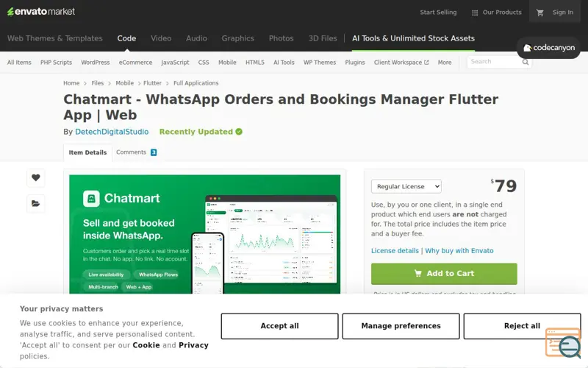Open the Privacy policy link
The image size is (588, 368).
(193, 345)
